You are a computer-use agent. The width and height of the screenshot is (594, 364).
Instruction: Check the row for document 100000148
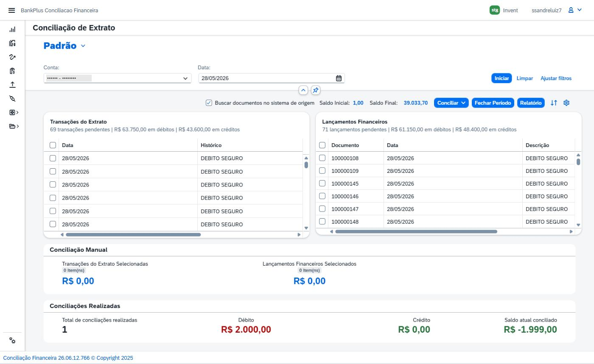pos(322,222)
